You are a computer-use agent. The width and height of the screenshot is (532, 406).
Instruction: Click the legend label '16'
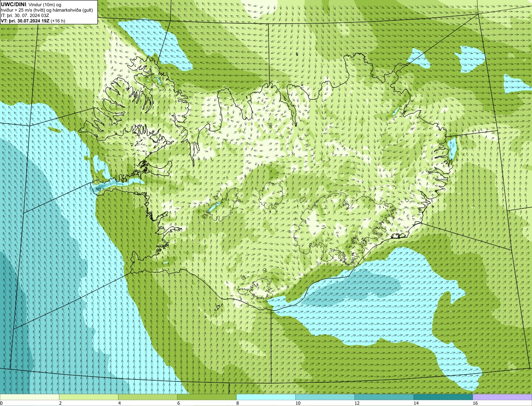click(x=475, y=403)
